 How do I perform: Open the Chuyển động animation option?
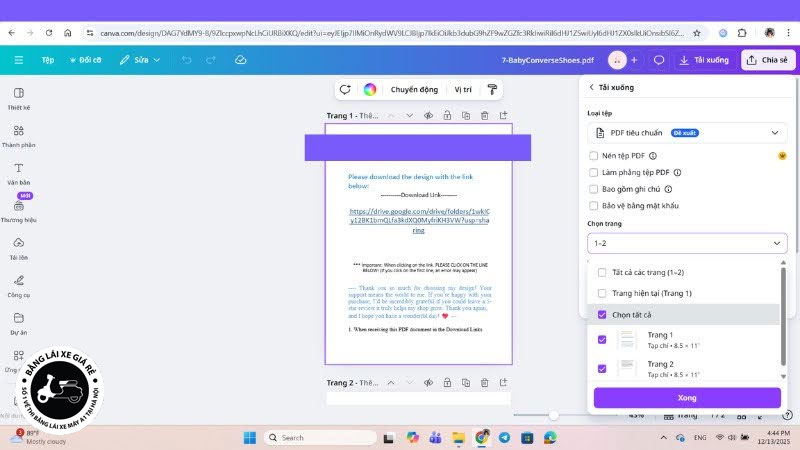(x=414, y=89)
